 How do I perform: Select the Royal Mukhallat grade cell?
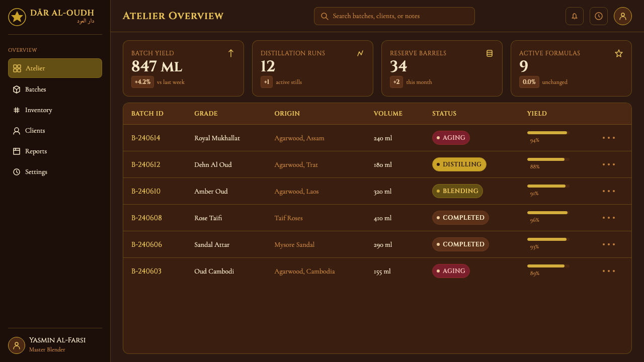point(217,138)
